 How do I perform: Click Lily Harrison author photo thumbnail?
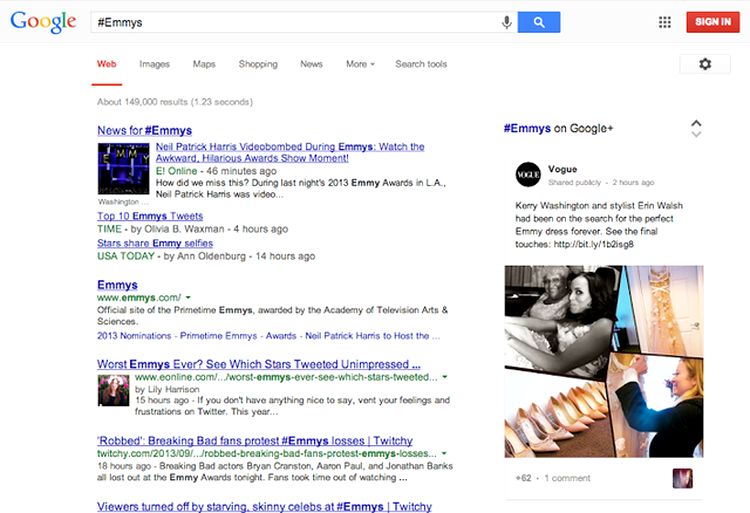click(113, 391)
